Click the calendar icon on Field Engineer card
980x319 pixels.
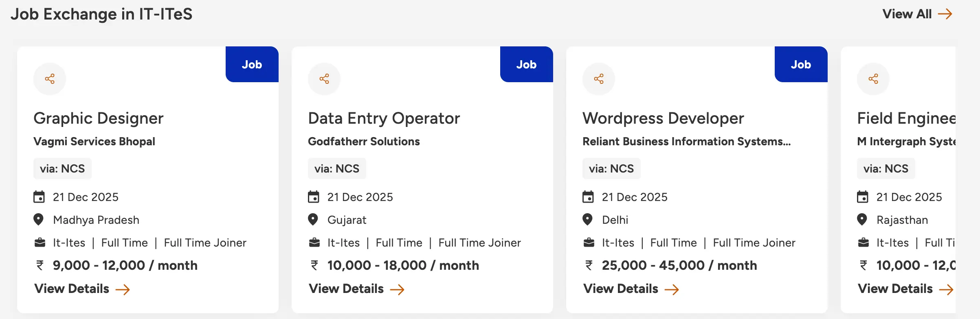[x=862, y=197]
